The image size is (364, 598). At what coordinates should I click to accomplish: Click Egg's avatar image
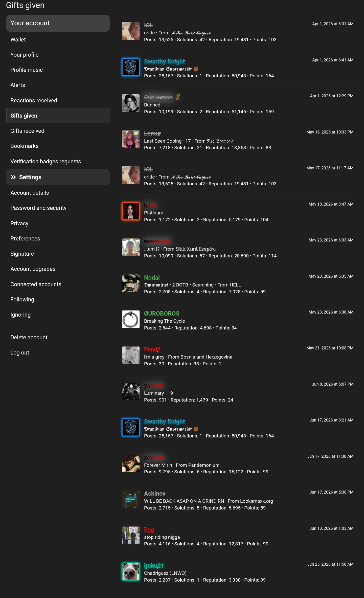131,536
